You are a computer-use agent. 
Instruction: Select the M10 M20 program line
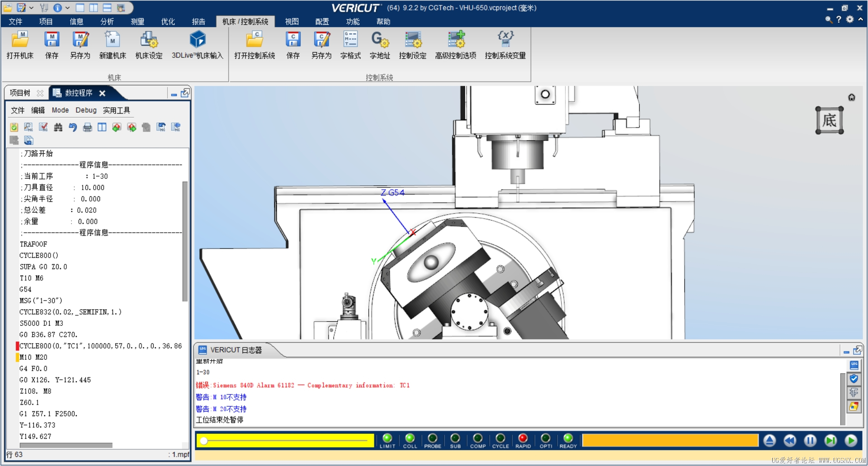click(x=33, y=357)
